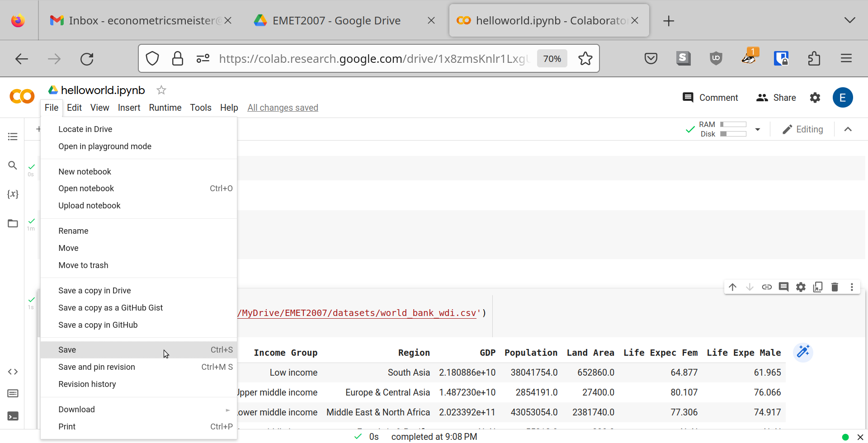Click the 70% zoom level indicator
Image resolution: width=868 pixels, height=443 pixels.
552,59
